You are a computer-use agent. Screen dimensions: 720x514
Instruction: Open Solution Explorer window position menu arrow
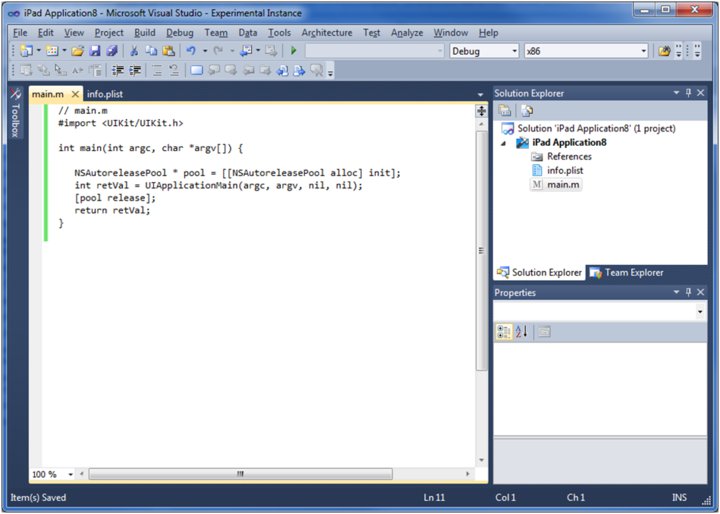(676, 93)
